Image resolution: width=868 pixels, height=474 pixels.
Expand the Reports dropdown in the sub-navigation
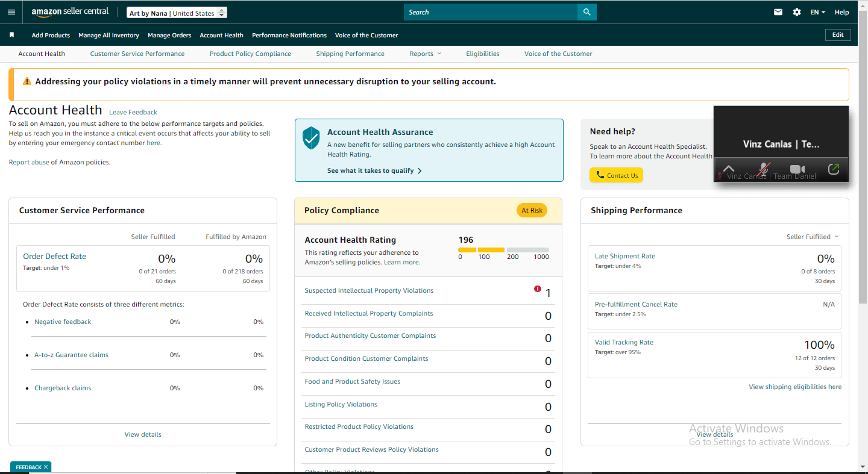(426, 54)
